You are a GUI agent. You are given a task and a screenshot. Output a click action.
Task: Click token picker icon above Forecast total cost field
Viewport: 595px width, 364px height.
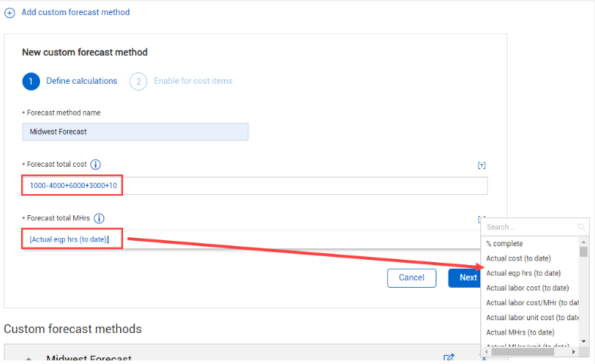[x=482, y=165]
